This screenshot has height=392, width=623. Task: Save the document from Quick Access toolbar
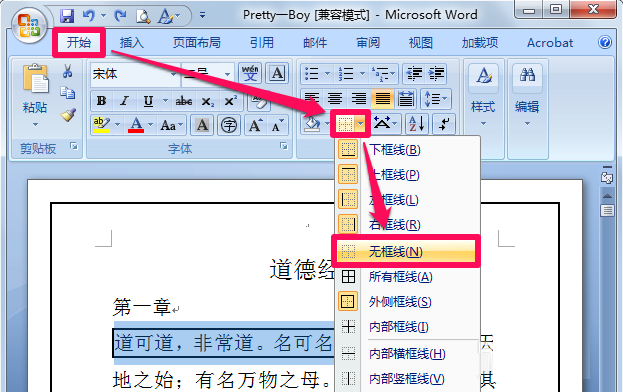67,16
